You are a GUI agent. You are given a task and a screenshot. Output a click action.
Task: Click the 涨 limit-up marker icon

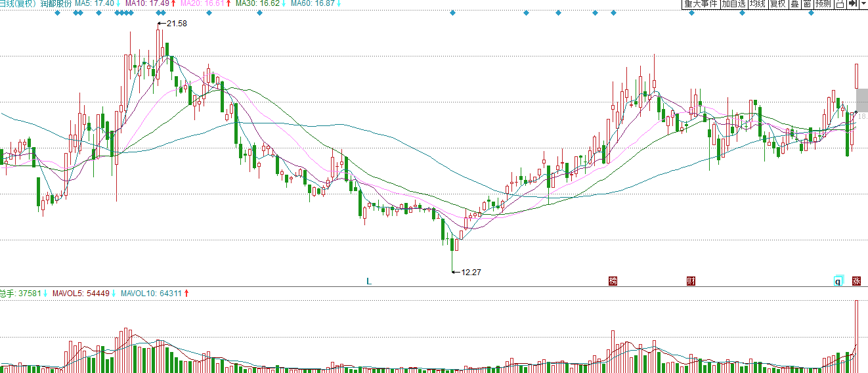tap(856, 281)
